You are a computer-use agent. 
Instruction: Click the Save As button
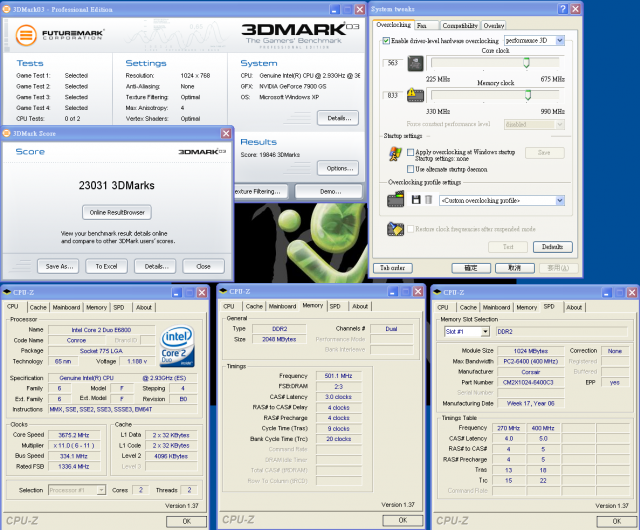[x=58, y=266]
